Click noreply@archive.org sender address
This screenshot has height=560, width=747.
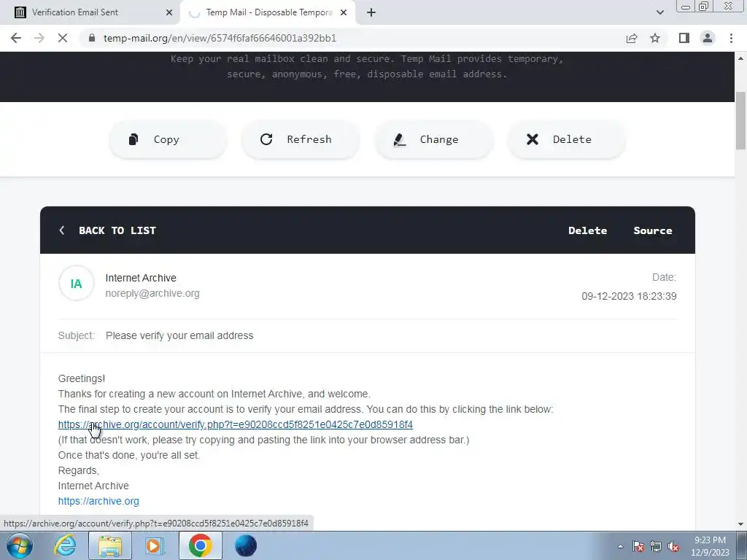152,293
